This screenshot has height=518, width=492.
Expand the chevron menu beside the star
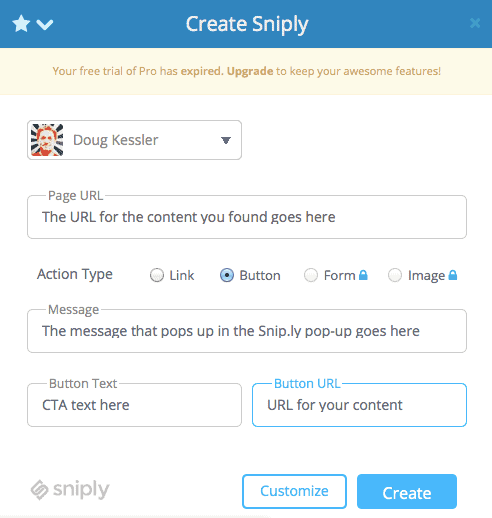coord(45,25)
